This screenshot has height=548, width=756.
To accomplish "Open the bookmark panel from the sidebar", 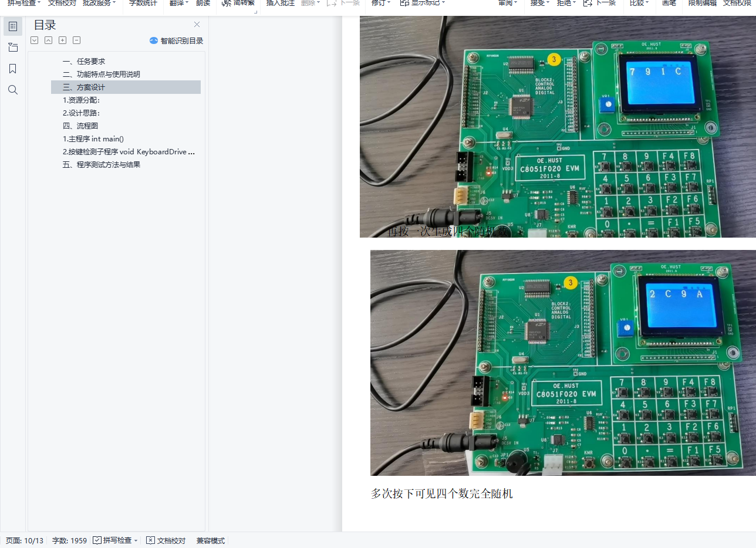I will (x=13, y=69).
